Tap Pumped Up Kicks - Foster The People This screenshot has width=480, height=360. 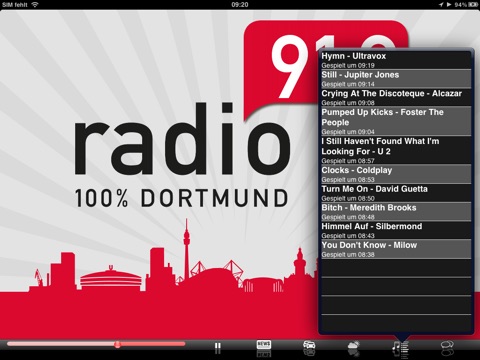[x=396, y=121]
